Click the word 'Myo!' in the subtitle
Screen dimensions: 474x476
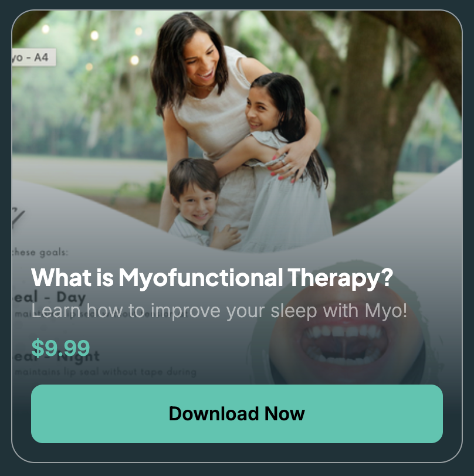coord(386,311)
